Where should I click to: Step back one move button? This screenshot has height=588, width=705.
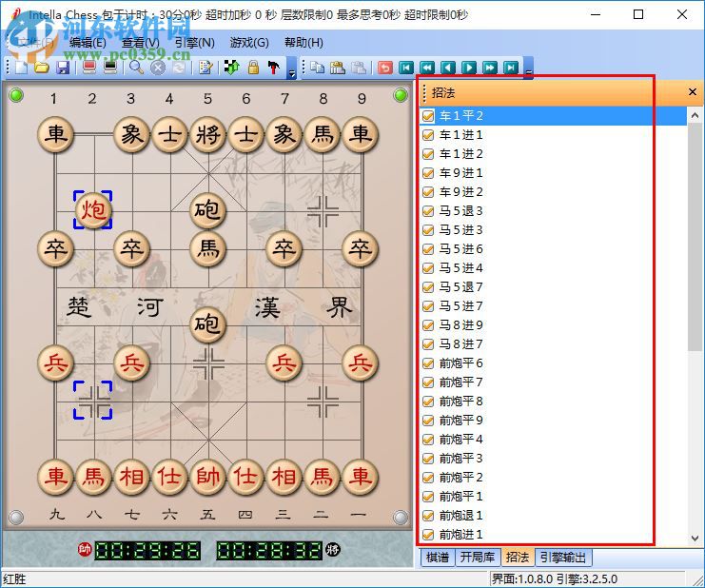coord(448,68)
